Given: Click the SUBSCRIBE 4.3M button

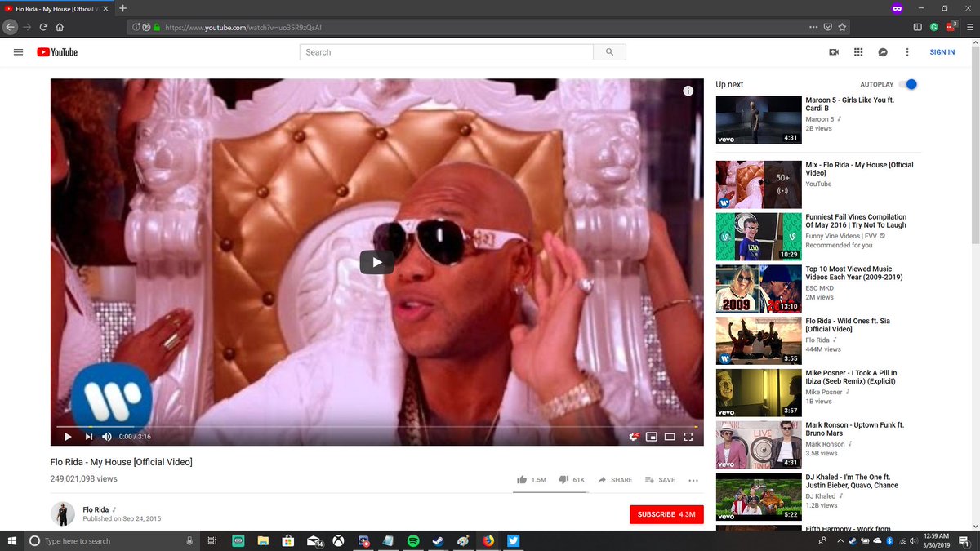Looking at the screenshot, I should point(666,514).
